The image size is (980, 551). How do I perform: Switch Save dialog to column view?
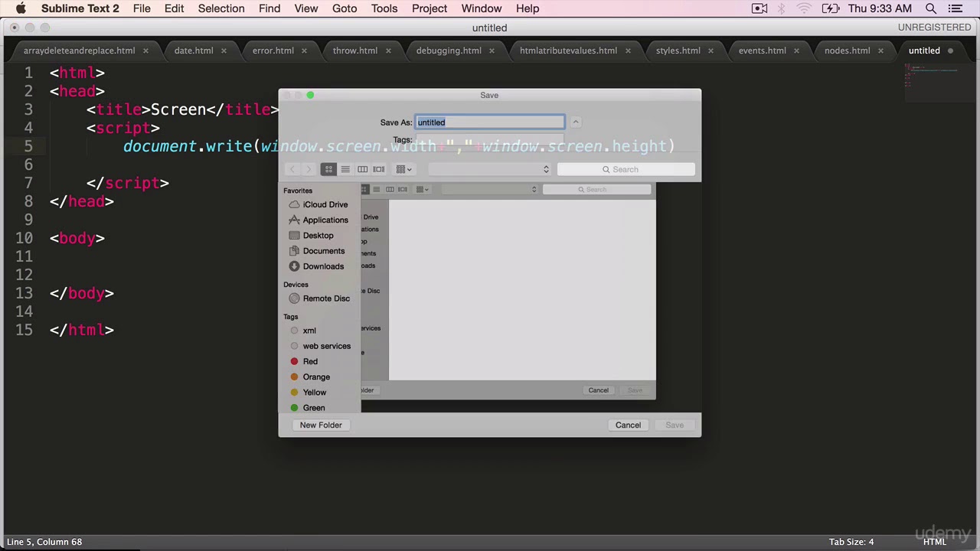coord(362,169)
